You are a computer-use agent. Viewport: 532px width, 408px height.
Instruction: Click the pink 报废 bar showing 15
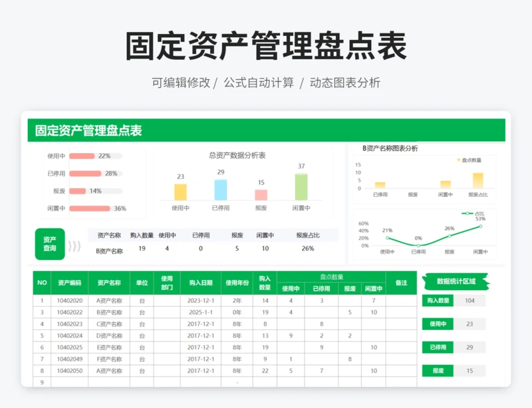(261, 194)
